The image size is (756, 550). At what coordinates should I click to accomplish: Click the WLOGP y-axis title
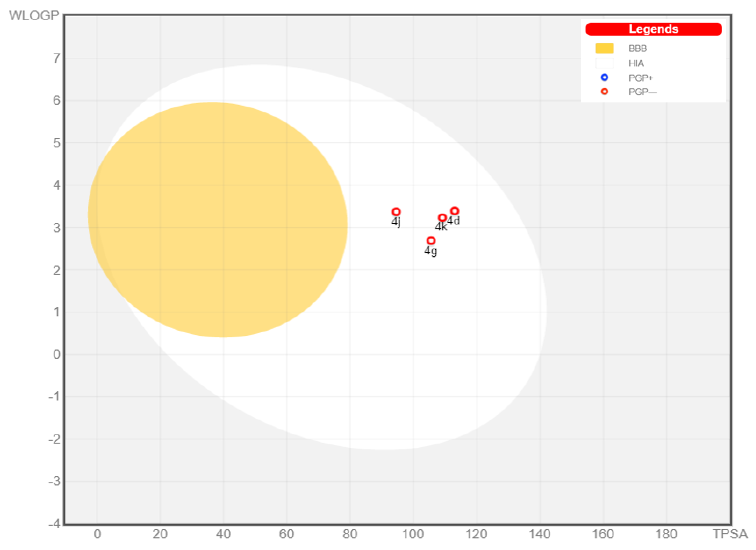coord(34,16)
